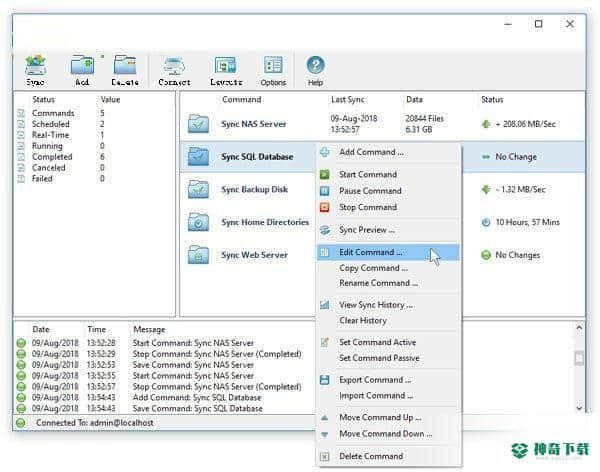Choose Rename Command from context menu
The image size is (600, 472).
point(378,283)
